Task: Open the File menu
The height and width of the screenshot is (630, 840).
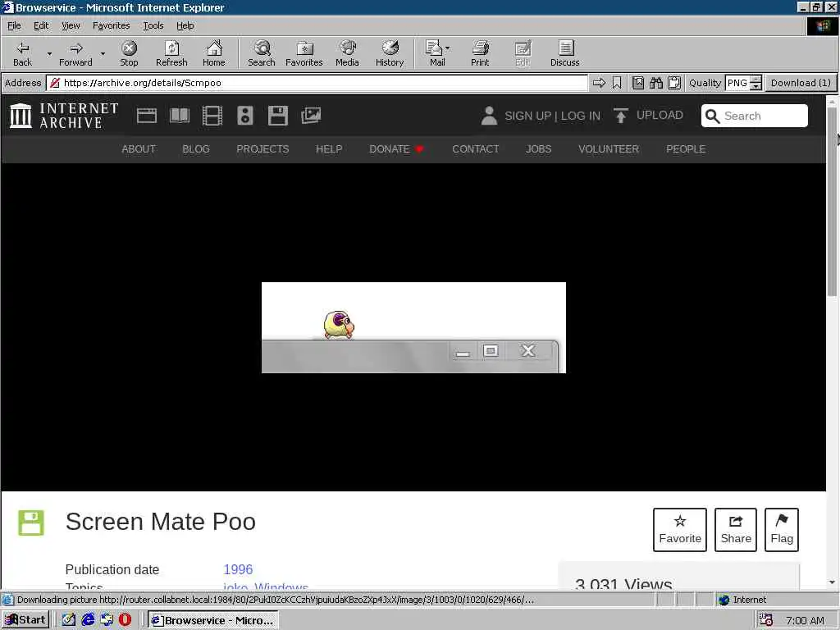Action: click(14, 25)
